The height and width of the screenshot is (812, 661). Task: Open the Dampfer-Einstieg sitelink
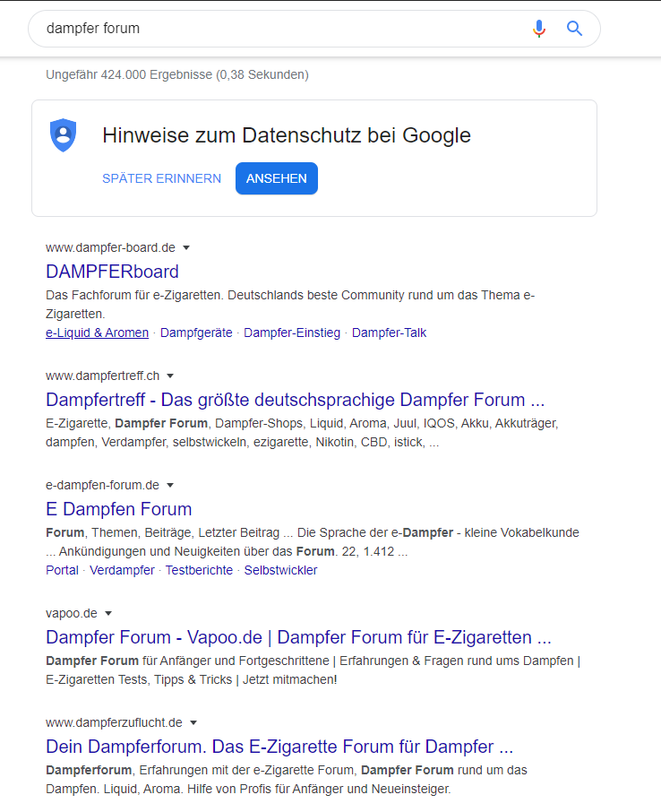tap(292, 333)
